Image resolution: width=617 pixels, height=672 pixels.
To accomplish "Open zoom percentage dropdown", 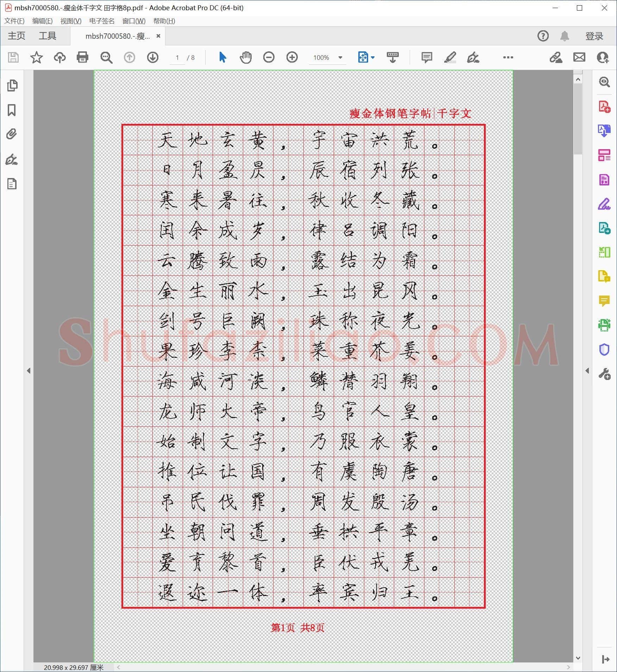I will [340, 57].
